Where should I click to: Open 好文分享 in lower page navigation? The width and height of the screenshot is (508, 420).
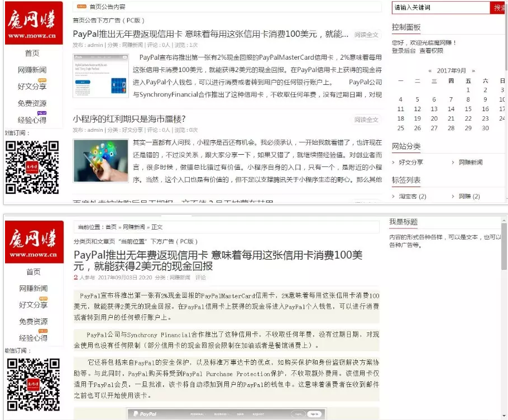pyautogui.click(x=33, y=305)
